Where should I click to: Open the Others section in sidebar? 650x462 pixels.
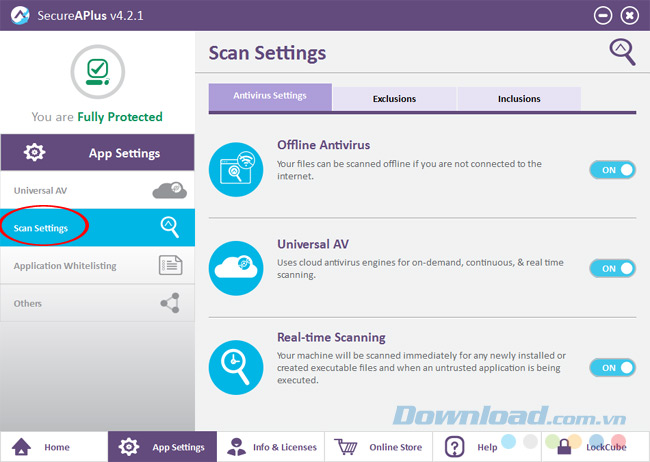click(97, 303)
